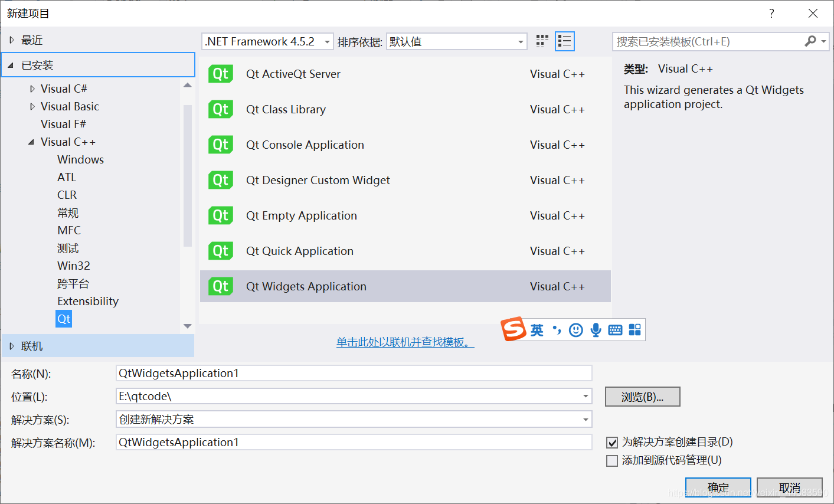Select Qt Class Library template text
The image size is (834, 504).
(x=286, y=109)
